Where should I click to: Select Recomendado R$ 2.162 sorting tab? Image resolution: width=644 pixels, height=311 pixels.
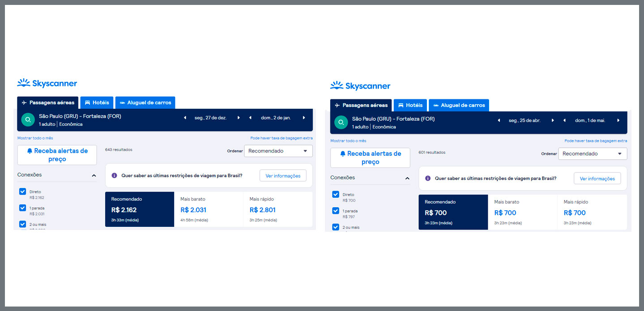pyautogui.click(x=140, y=209)
